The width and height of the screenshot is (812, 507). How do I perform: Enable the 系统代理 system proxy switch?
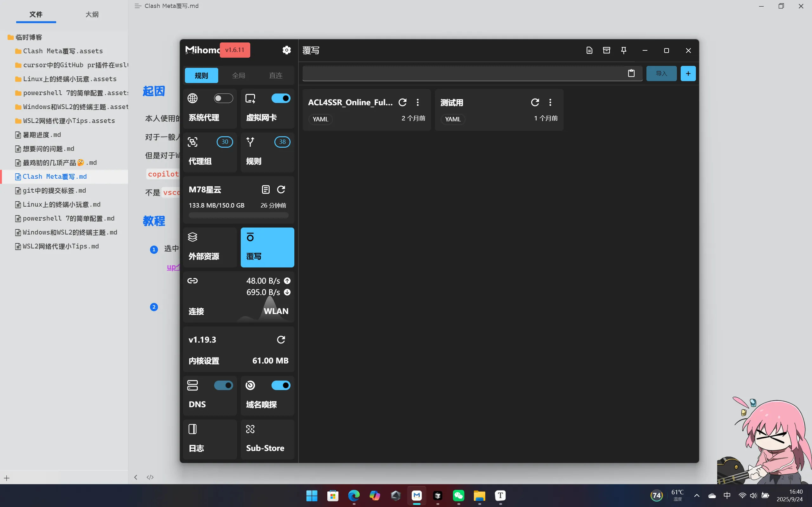point(223,98)
